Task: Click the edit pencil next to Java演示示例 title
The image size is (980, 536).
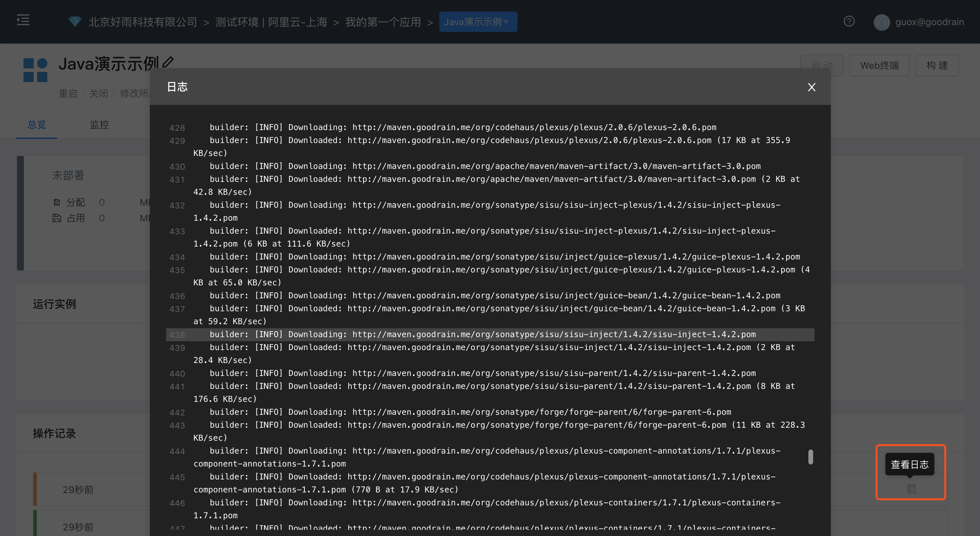Action: pyautogui.click(x=168, y=62)
